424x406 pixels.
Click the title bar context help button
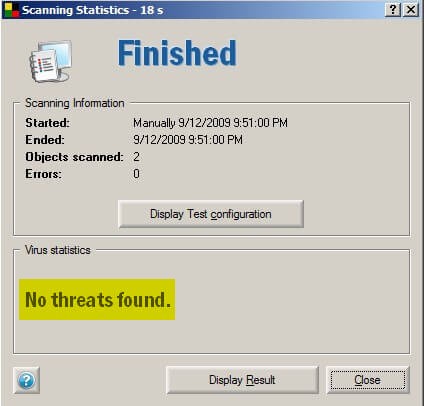coord(393,10)
